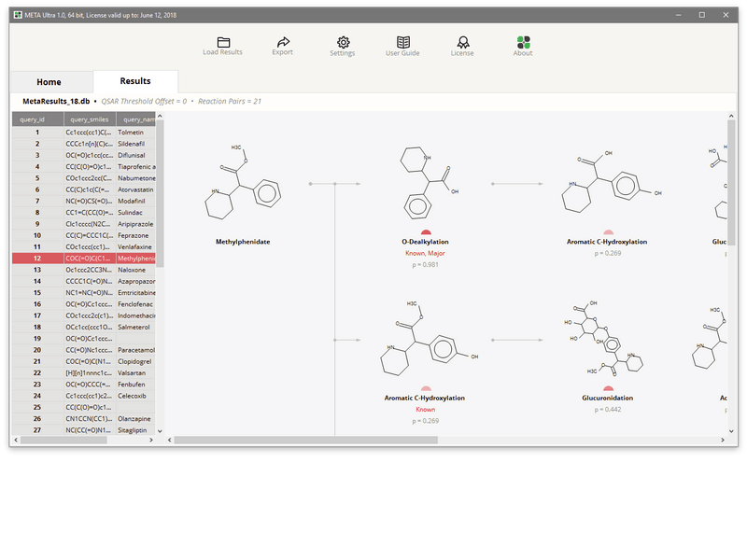Screen dimensions: 747x560
Task: Select the Paracetamol row
Action: coord(84,350)
